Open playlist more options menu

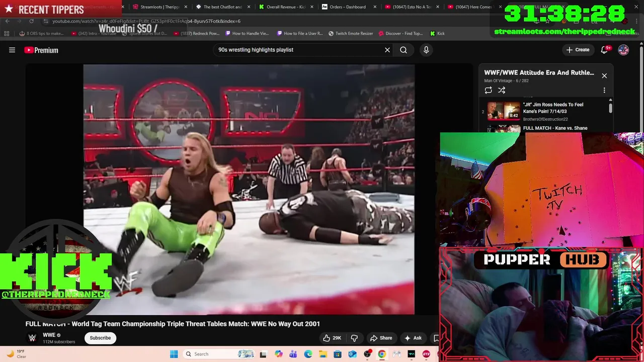click(x=604, y=90)
